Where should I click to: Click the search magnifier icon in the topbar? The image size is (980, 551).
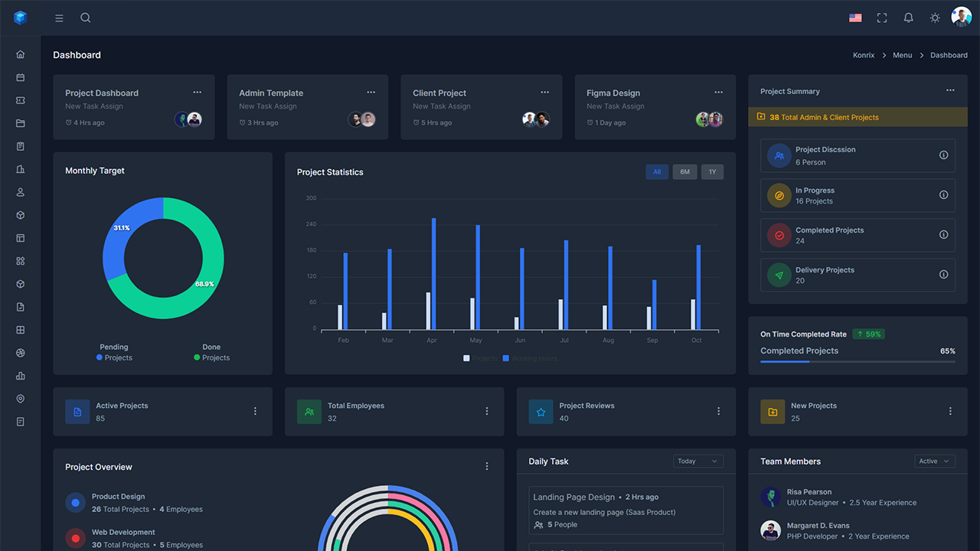pyautogui.click(x=85, y=17)
